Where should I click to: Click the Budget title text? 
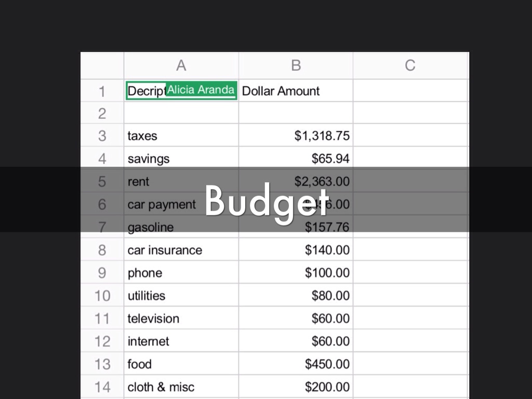coord(267,200)
